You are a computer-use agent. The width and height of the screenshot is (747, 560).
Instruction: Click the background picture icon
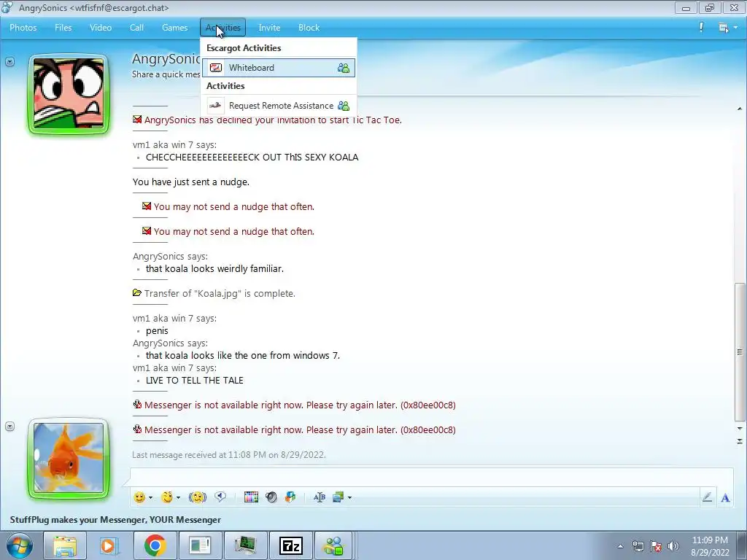pos(338,497)
